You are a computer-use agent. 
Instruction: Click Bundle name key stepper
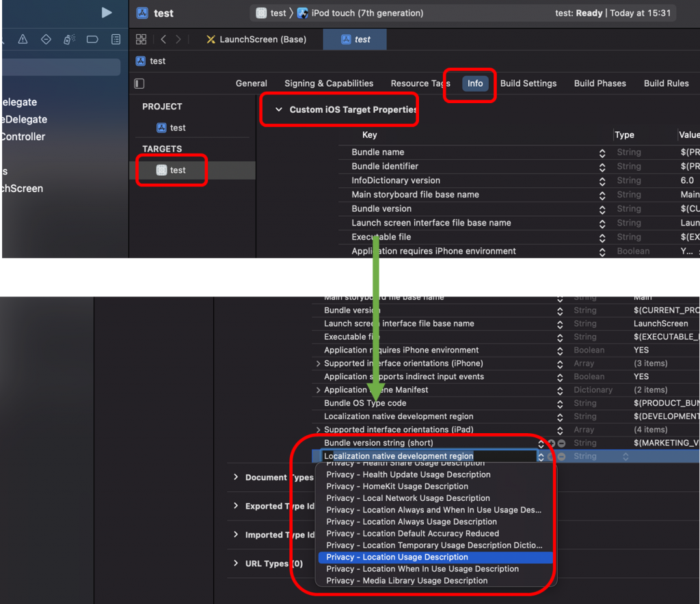pos(602,153)
